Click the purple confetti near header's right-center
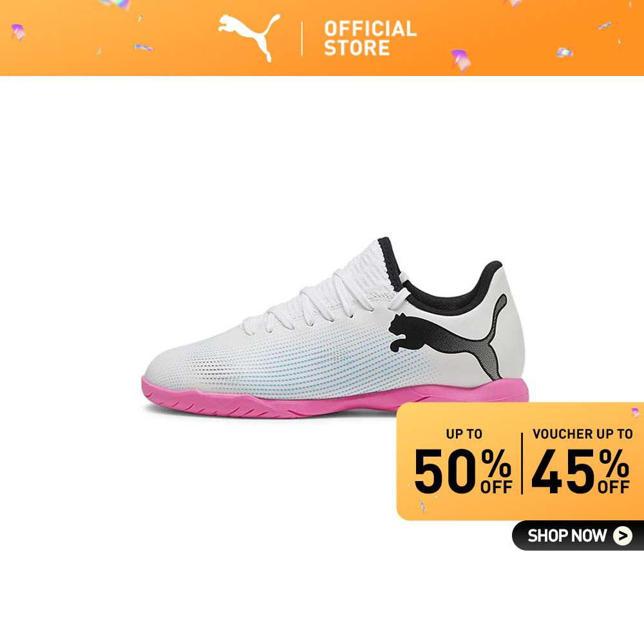Viewport: 644px width, 644px height. tap(461, 61)
